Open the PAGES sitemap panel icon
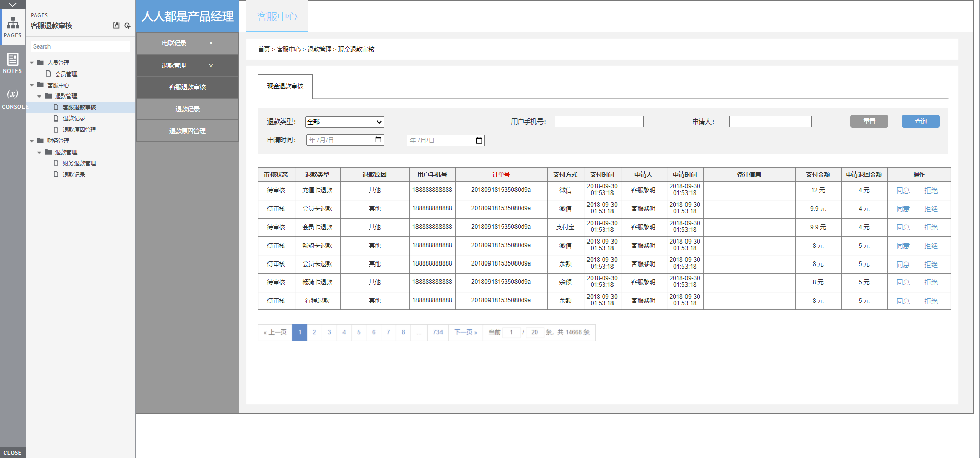The width and height of the screenshot is (980, 458). coord(13,27)
